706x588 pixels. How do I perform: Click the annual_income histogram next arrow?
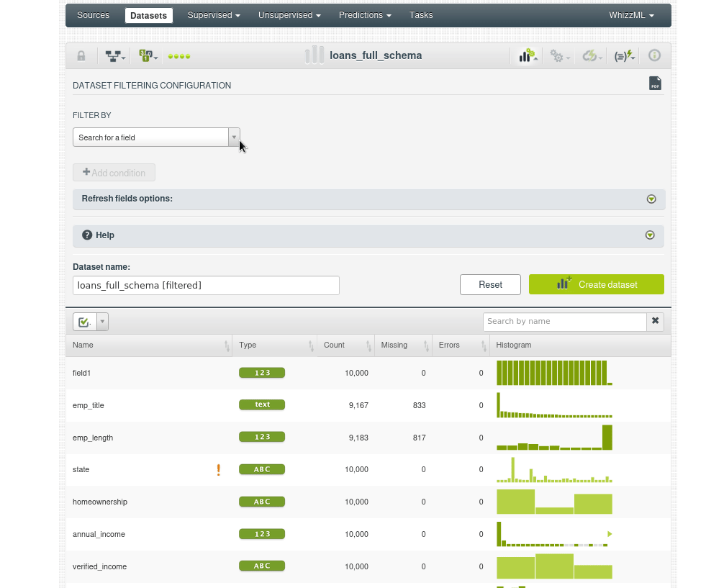[609, 534]
